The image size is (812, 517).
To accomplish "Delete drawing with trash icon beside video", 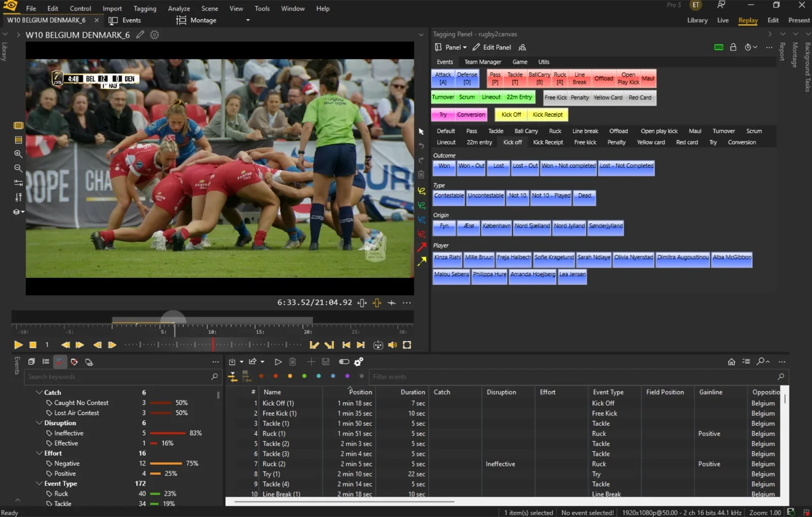I will pyautogui.click(x=421, y=175).
